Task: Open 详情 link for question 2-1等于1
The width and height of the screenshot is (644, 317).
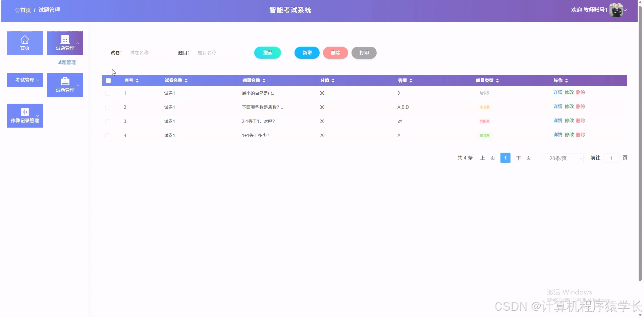Action: (x=557, y=121)
